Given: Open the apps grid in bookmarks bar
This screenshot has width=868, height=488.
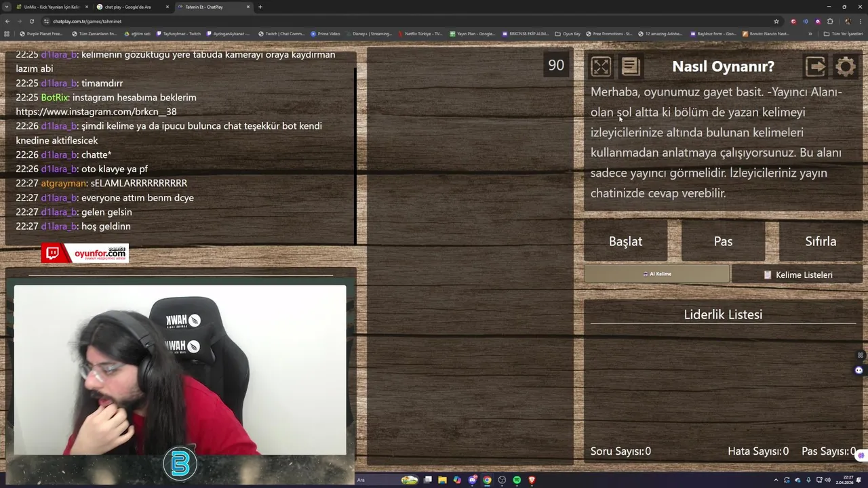Looking at the screenshot, I should click(x=7, y=33).
